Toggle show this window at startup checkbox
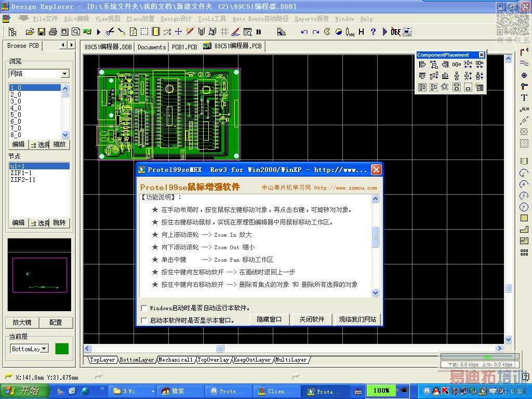532x399 pixels. (144, 321)
